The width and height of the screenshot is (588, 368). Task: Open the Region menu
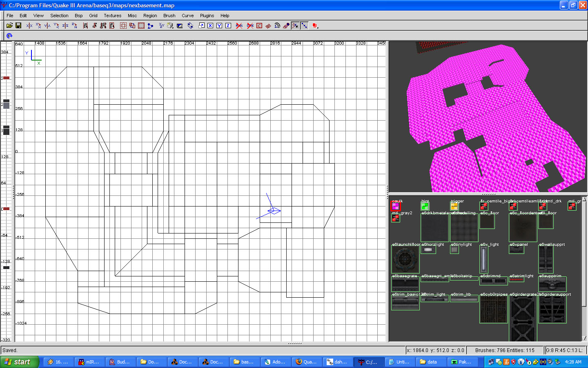(x=150, y=16)
